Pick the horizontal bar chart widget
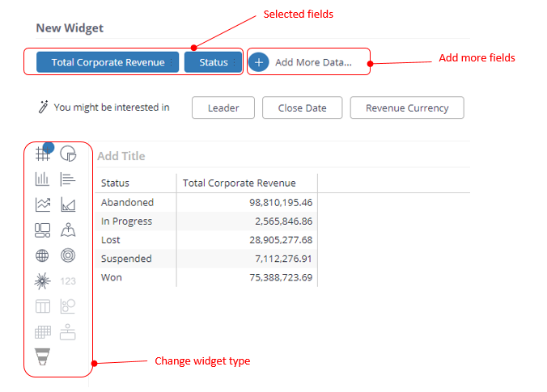The width and height of the screenshot is (547, 392). coord(68,179)
